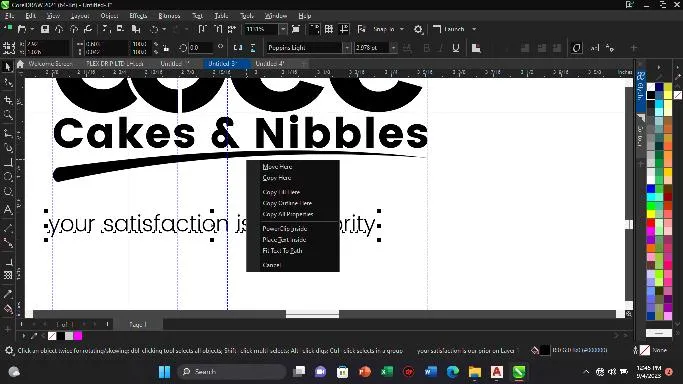Switch to the Welcome Screen tab

50,64
